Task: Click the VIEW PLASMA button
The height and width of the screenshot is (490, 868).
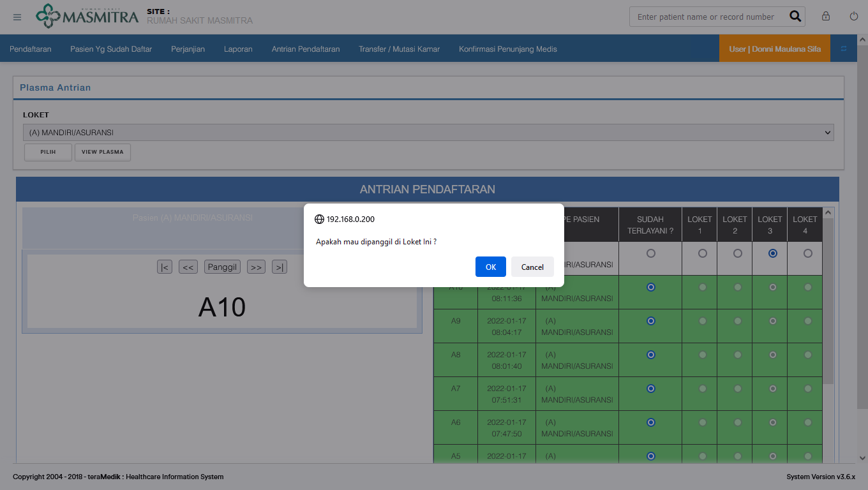Action: click(x=103, y=152)
